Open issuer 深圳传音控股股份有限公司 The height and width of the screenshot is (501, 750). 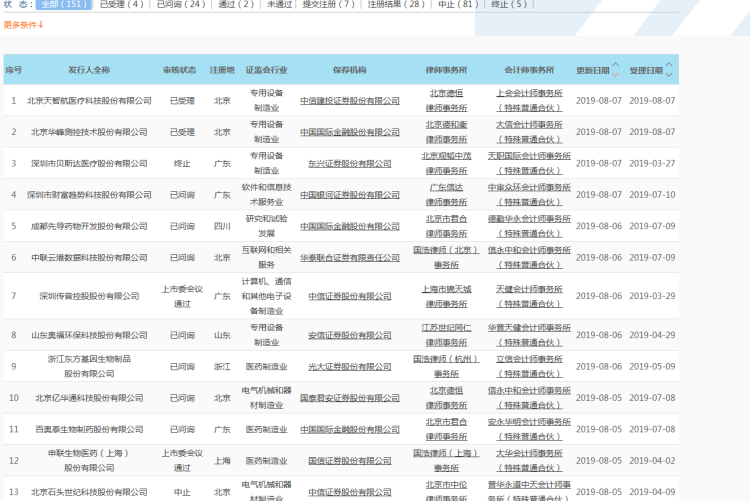89,296
